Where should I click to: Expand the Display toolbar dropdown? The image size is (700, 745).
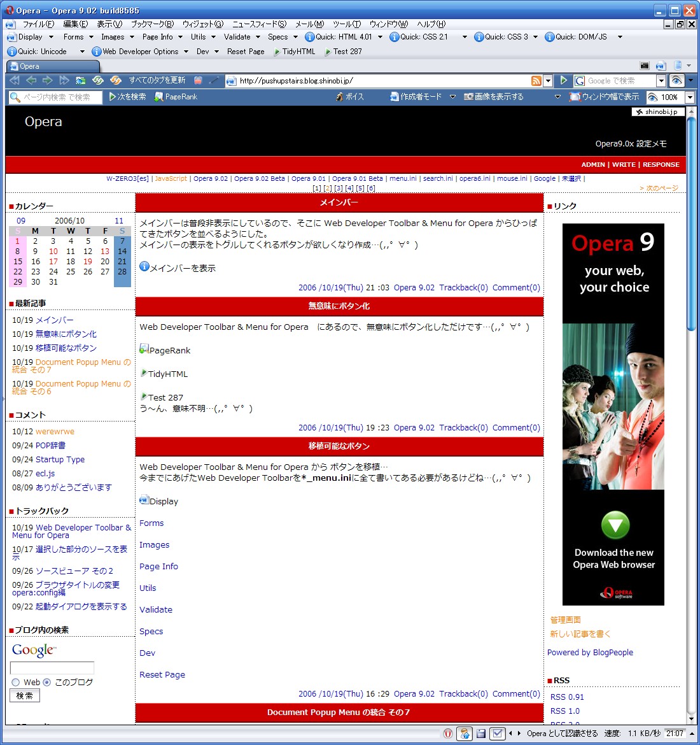coord(51,36)
